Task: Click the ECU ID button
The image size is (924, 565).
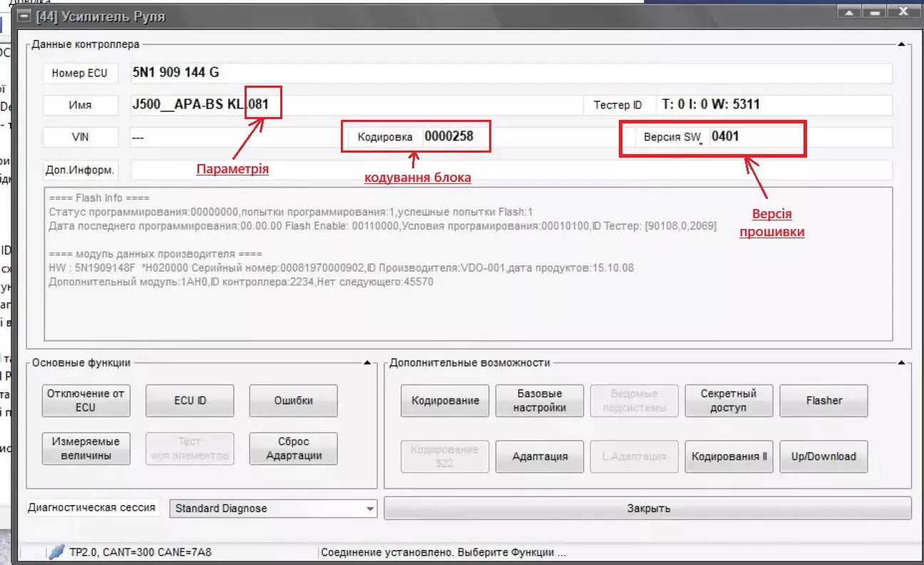Action: coord(190,401)
